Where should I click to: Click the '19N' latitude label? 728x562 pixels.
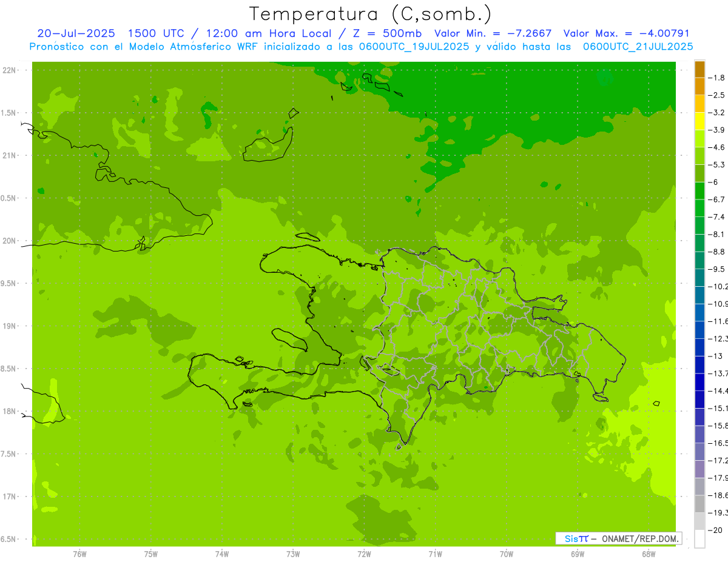point(9,326)
